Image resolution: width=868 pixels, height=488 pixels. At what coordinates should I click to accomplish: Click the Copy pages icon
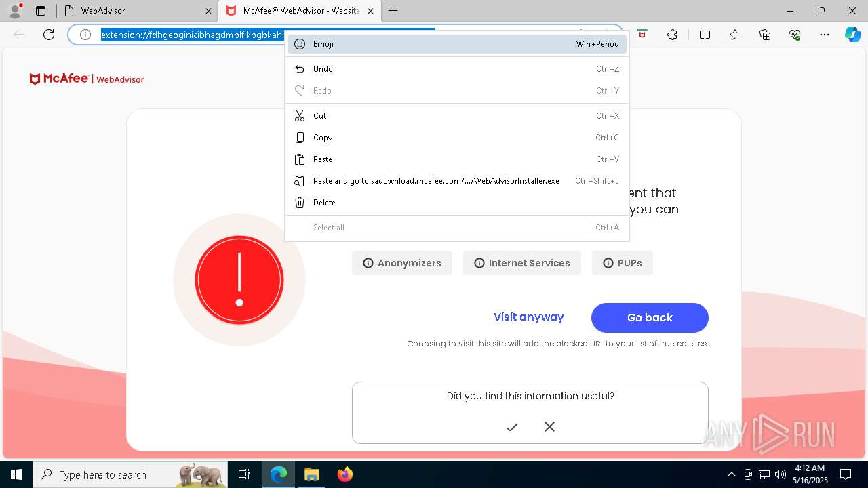(x=300, y=138)
